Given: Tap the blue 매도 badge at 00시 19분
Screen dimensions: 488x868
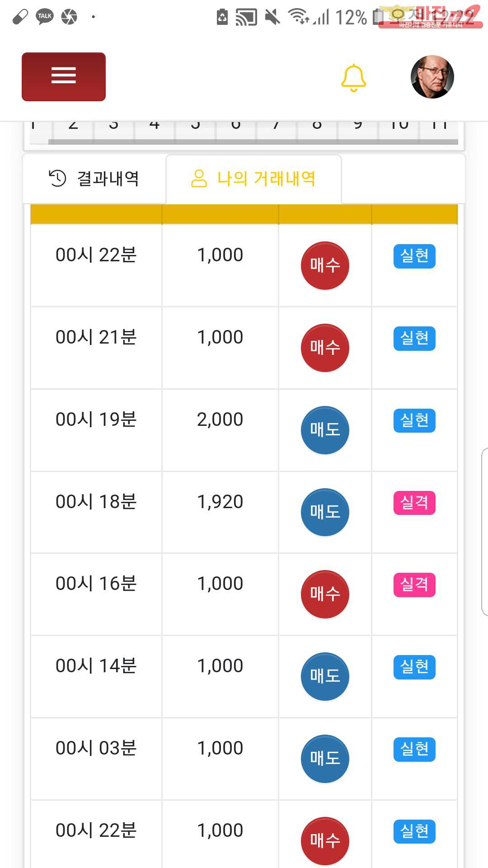Looking at the screenshot, I should [325, 430].
